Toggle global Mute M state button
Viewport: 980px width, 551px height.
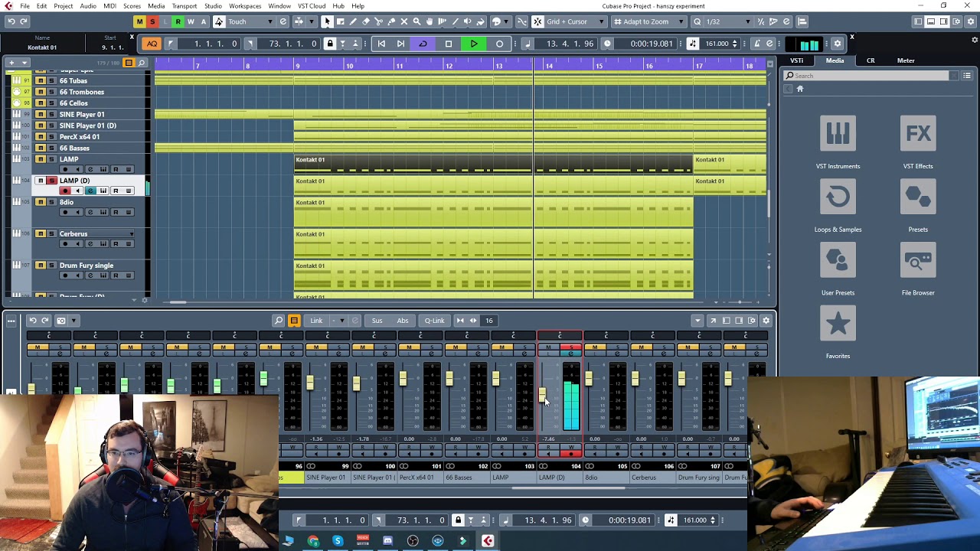pos(139,21)
